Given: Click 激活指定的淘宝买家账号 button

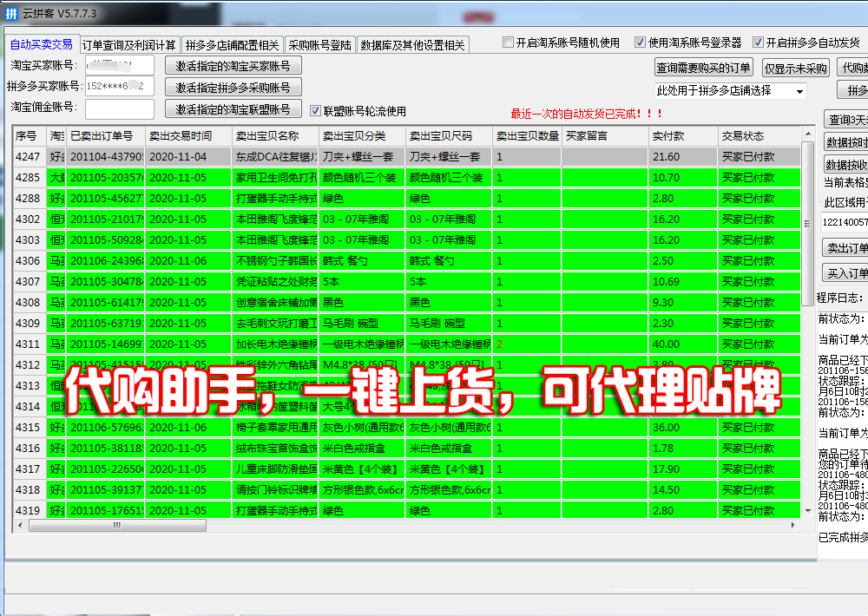Looking at the screenshot, I should 233,66.
